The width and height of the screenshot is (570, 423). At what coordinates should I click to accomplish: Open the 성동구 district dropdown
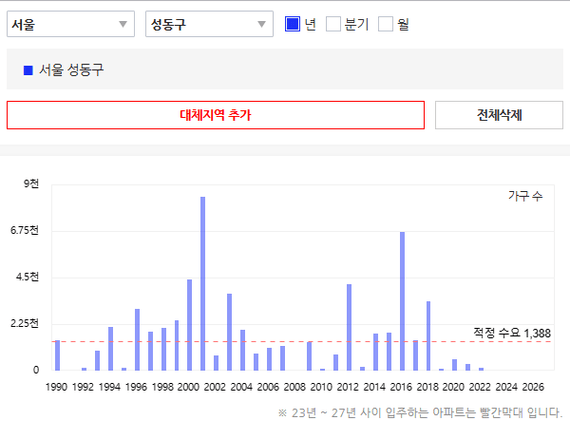[x=209, y=24]
